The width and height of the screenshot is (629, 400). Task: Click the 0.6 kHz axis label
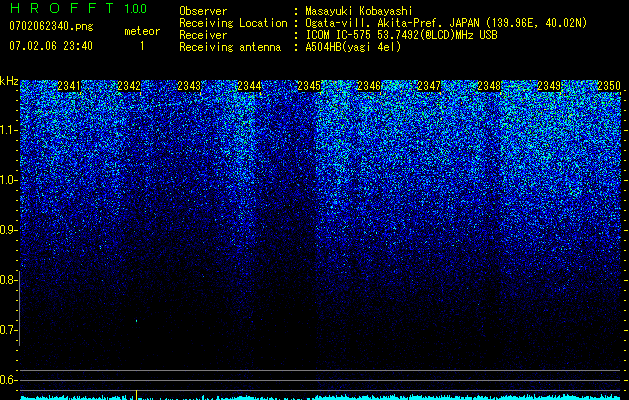coord(7,380)
